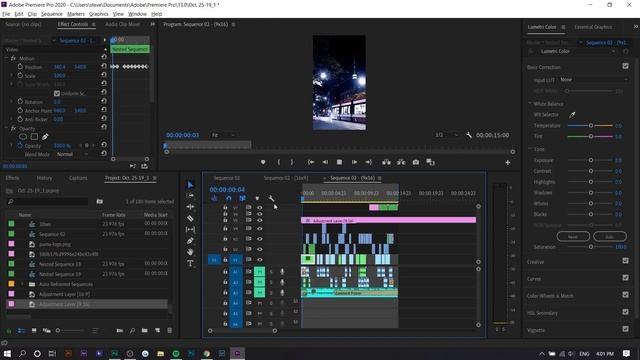Screen dimensions: 640x360
Task: Toggle Creative section checkbox
Action: point(625,260)
